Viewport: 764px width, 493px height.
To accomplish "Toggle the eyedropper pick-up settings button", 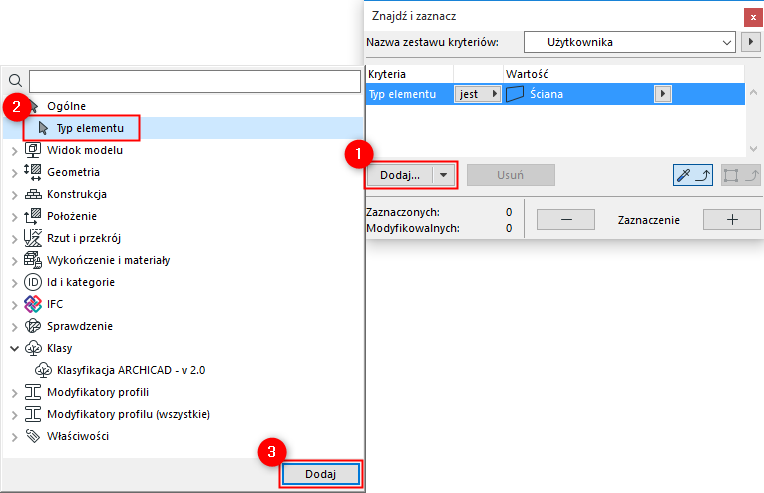I will pos(693,175).
